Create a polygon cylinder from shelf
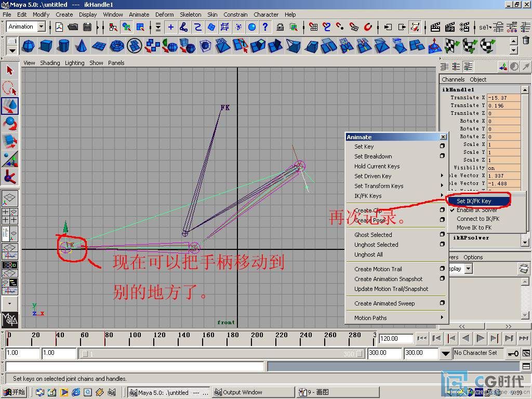The width and height of the screenshot is (532, 399). [x=64, y=46]
